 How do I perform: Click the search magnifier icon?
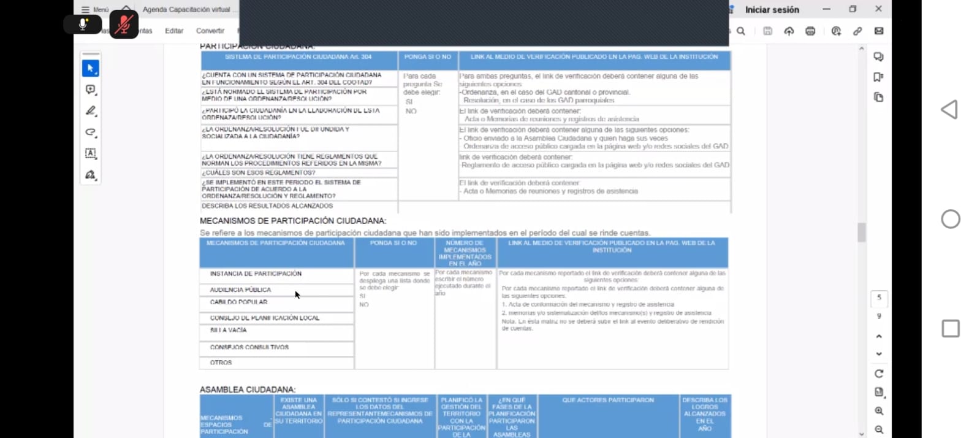(x=741, y=31)
